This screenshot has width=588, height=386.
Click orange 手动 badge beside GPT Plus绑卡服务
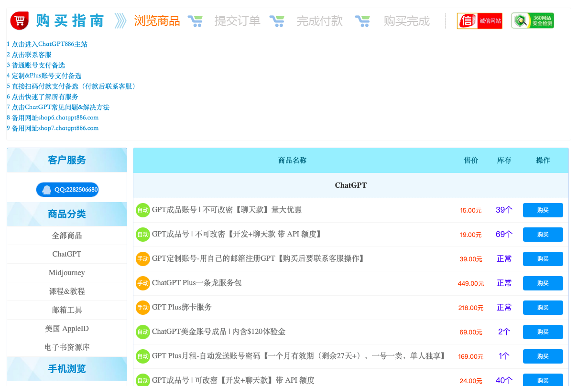(142, 307)
